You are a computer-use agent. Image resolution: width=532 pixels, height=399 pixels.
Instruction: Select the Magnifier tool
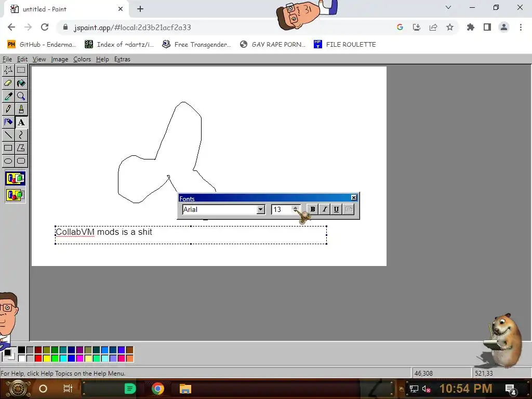21,96
